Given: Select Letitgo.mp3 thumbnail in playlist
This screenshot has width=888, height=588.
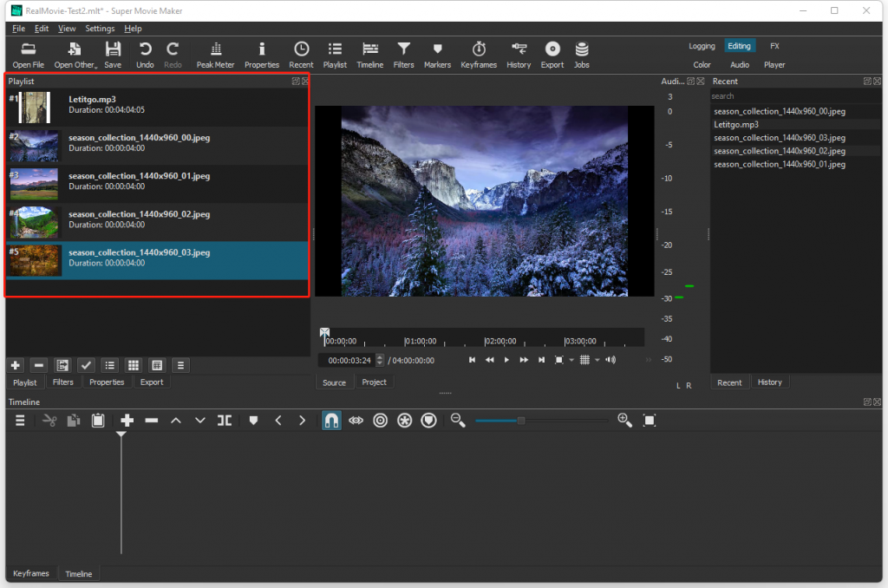Looking at the screenshot, I should coord(35,108).
